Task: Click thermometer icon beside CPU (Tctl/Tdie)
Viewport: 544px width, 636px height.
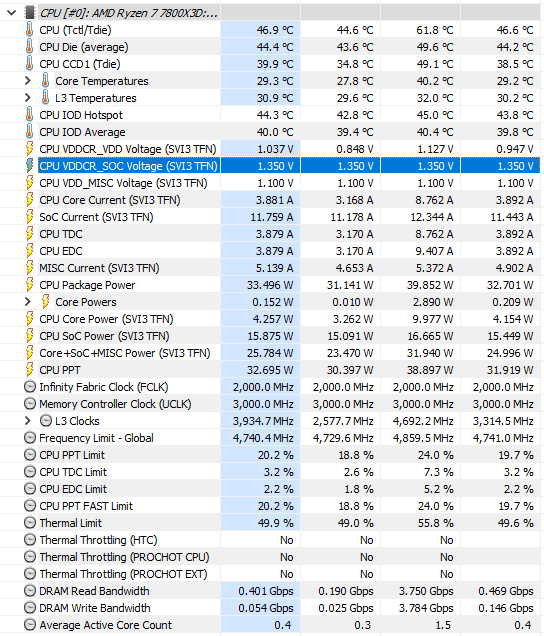Action: coord(29,30)
